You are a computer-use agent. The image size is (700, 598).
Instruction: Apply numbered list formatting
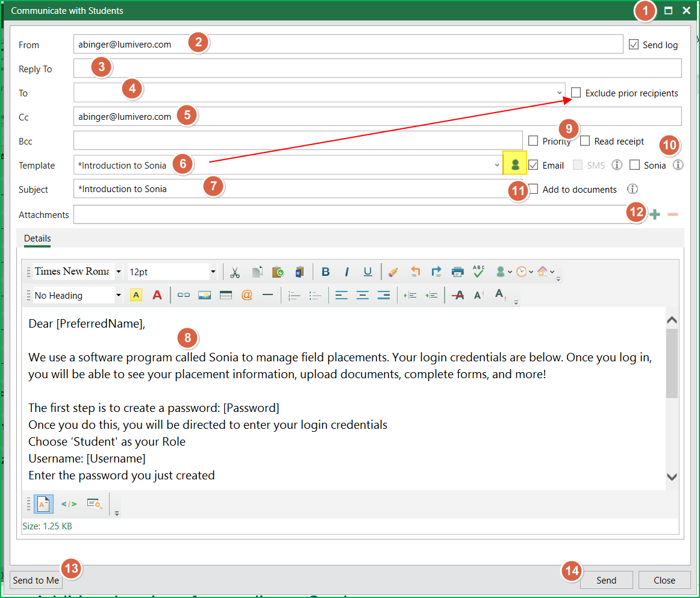294,296
